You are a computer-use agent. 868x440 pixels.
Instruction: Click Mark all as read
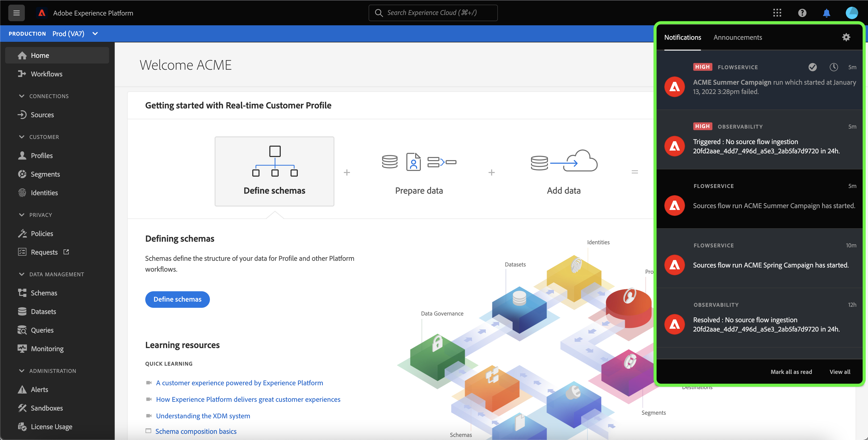click(791, 372)
